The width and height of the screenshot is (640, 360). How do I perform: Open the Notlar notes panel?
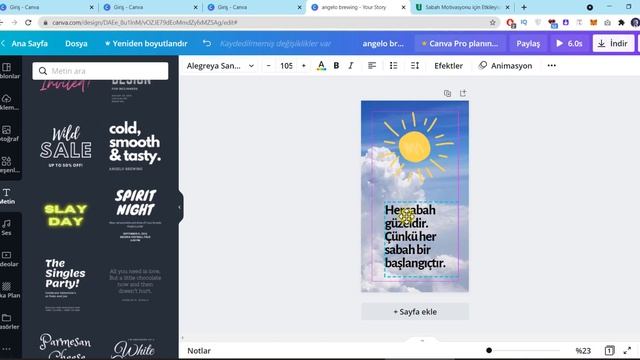point(199,351)
